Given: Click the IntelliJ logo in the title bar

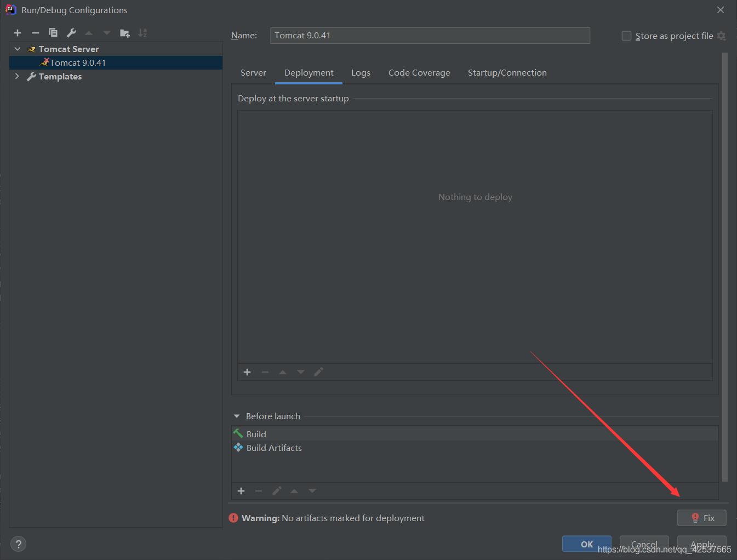Looking at the screenshot, I should point(10,10).
